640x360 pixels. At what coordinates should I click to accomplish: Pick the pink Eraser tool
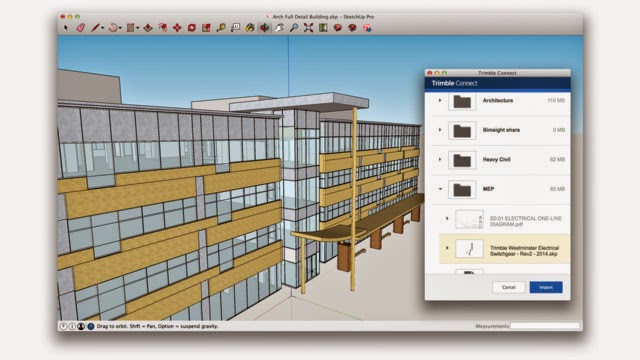[x=81, y=28]
